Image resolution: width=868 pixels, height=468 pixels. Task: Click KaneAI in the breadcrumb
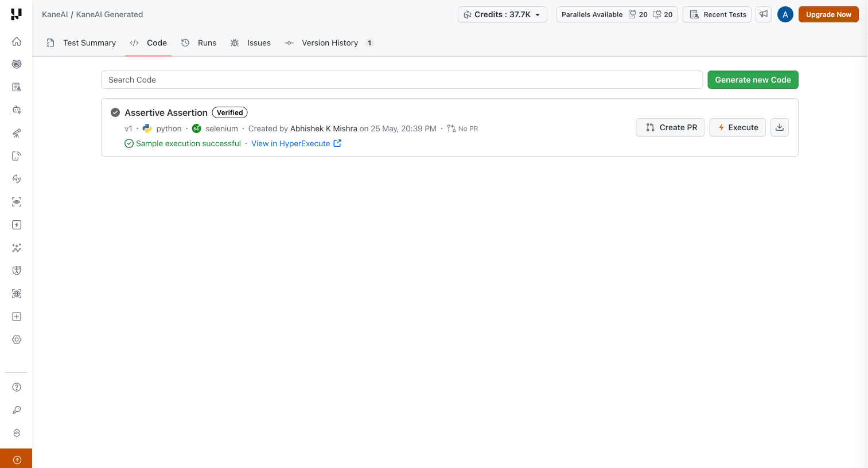pyautogui.click(x=55, y=14)
